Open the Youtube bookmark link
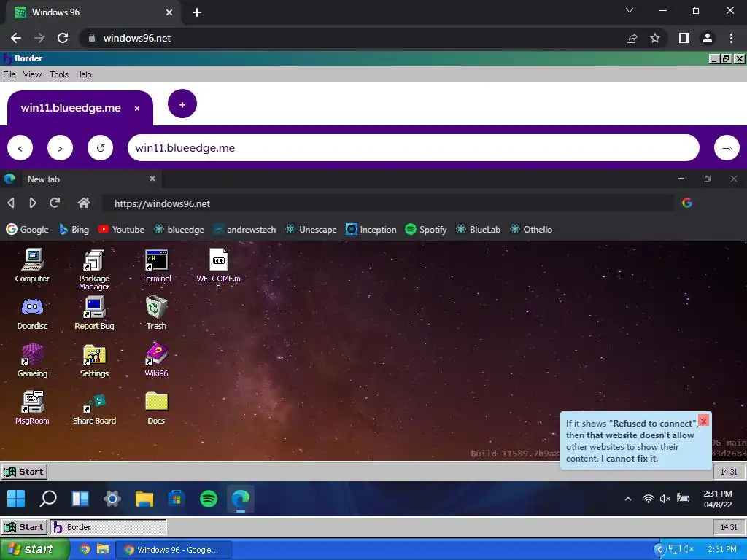Screen dimensions: 747x560 click(x=121, y=229)
